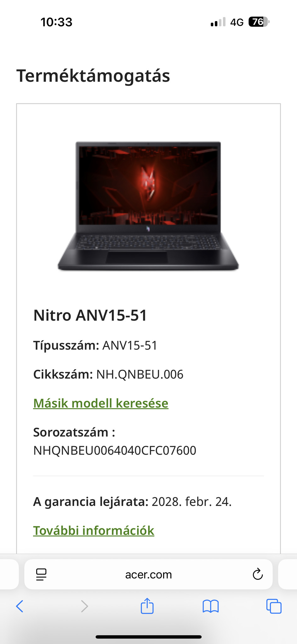Screen dimensions: 297x644
Task: Tap the 'Nitro ANV15-51' product title
Action: [90, 315]
